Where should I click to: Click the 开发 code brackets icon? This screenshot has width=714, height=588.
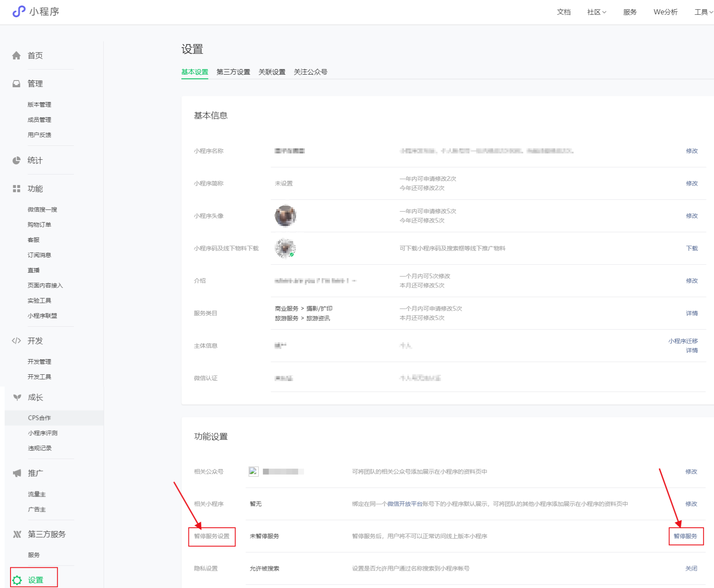click(x=16, y=341)
